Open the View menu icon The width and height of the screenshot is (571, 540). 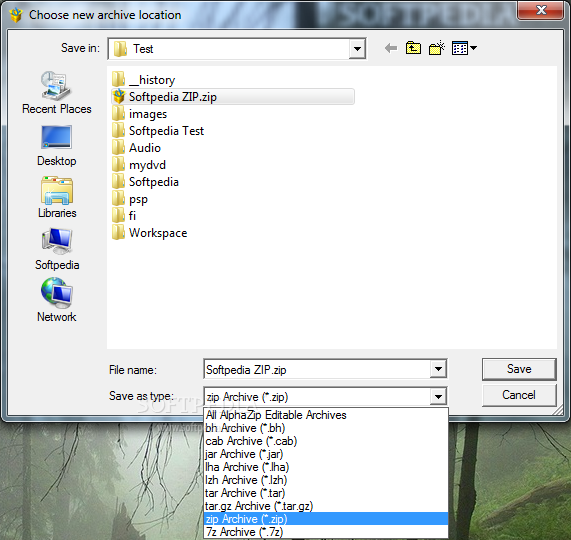(x=460, y=48)
